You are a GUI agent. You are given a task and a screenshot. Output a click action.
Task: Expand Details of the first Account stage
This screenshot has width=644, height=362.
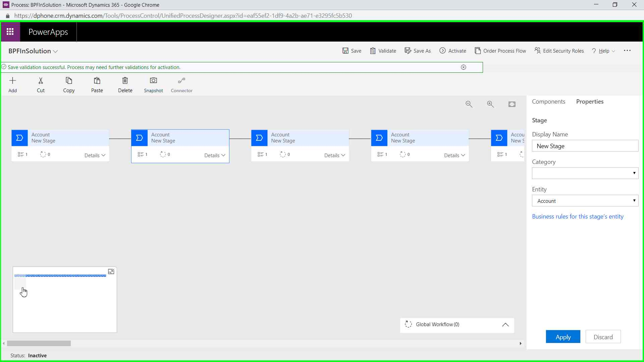(x=95, y=155)
